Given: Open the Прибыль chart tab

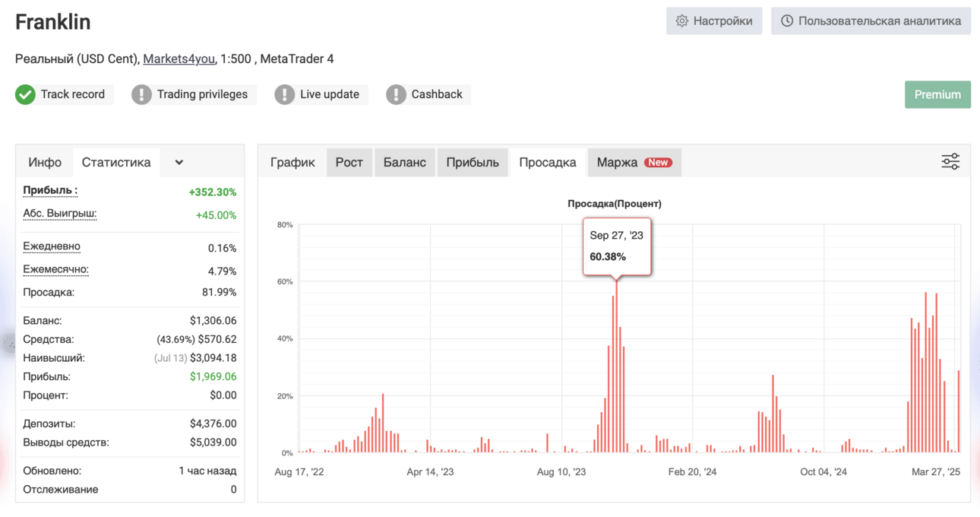Looking at the screenshot, I should click(473, 162).
